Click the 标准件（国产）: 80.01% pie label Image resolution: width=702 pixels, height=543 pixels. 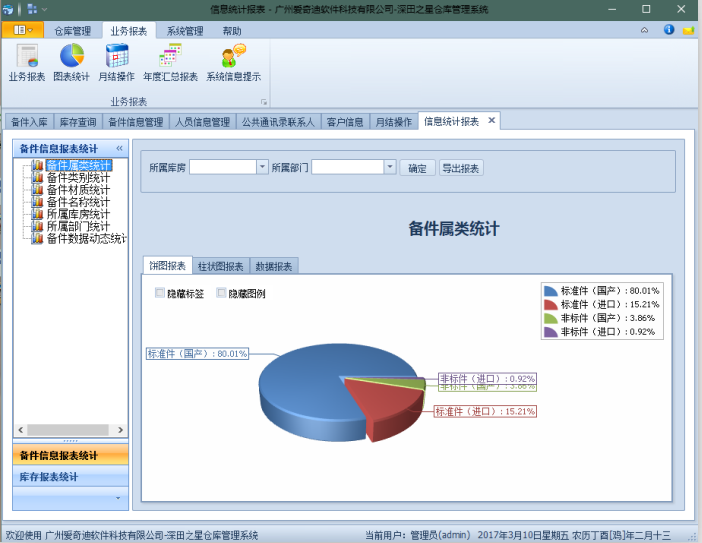(x=197, y=353)
